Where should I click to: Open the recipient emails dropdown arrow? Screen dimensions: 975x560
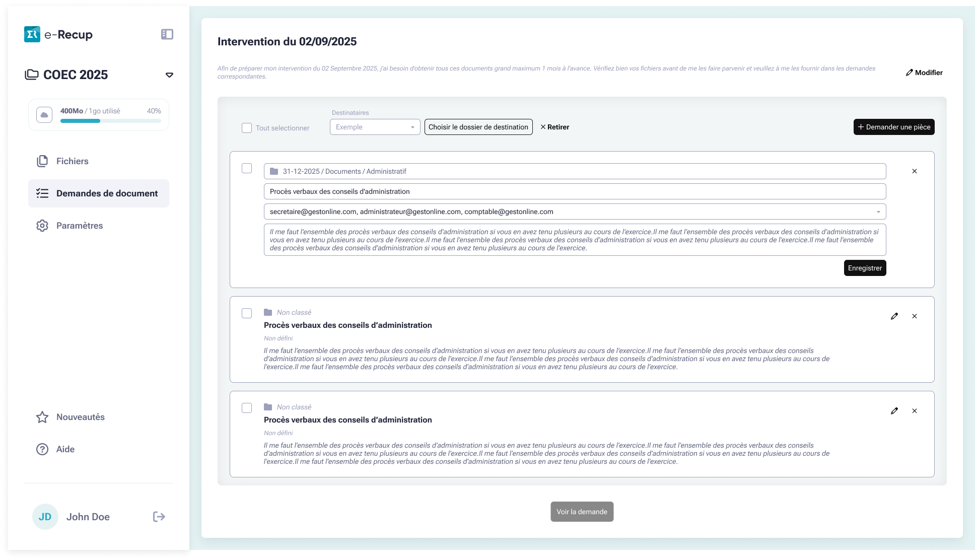coord(878,212)
